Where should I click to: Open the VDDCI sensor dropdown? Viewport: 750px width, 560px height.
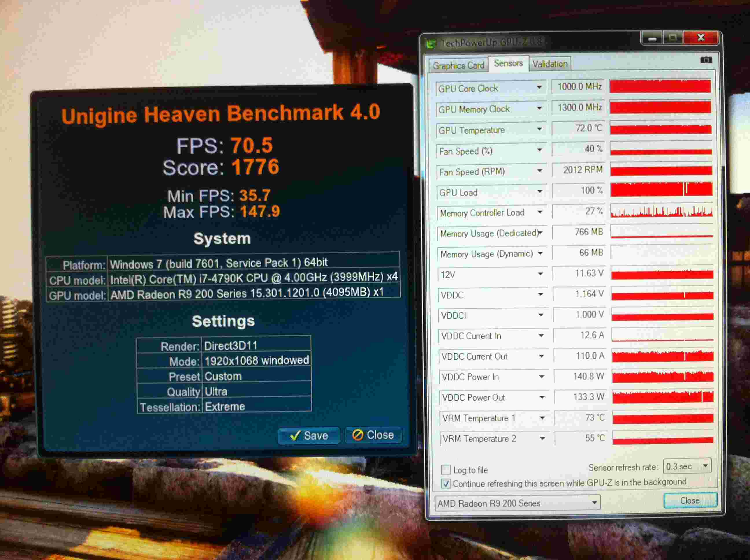(x=541, y=315)
